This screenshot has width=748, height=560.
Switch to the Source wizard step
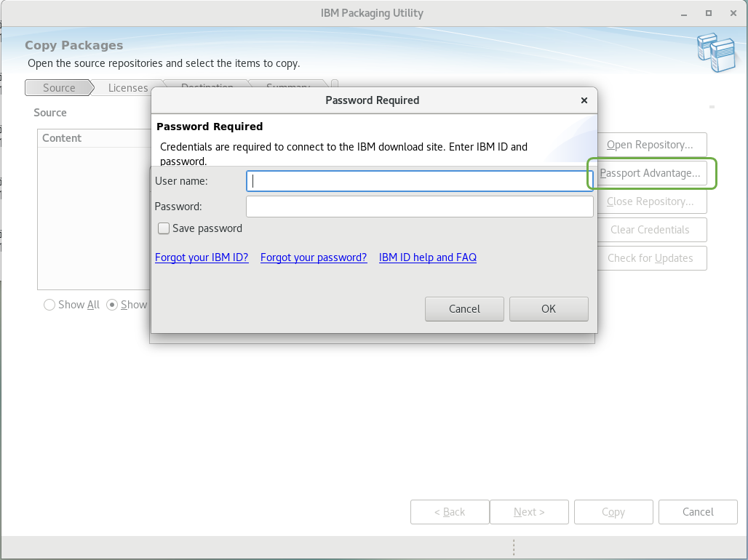(59, 88)
